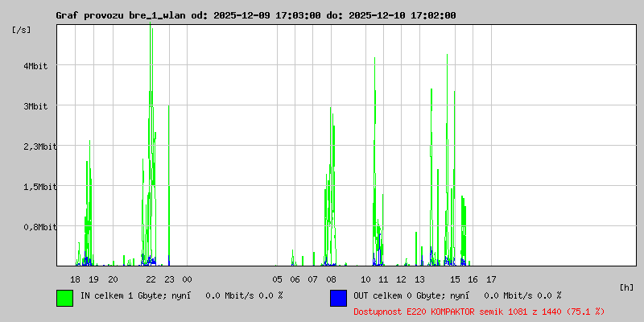Click the hour label '18'
Screen dimensions: 644x322
[x=75, y=279]
